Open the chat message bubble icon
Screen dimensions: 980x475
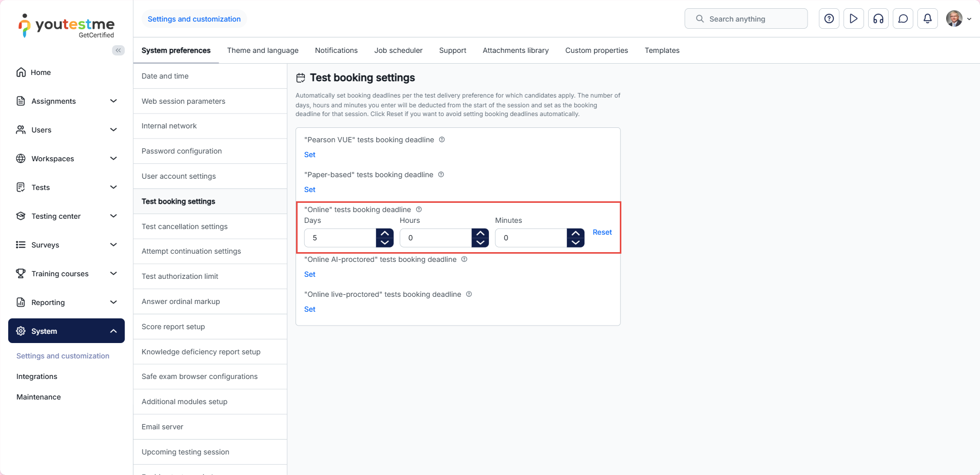pyautogui.click(x=903, y=19)
